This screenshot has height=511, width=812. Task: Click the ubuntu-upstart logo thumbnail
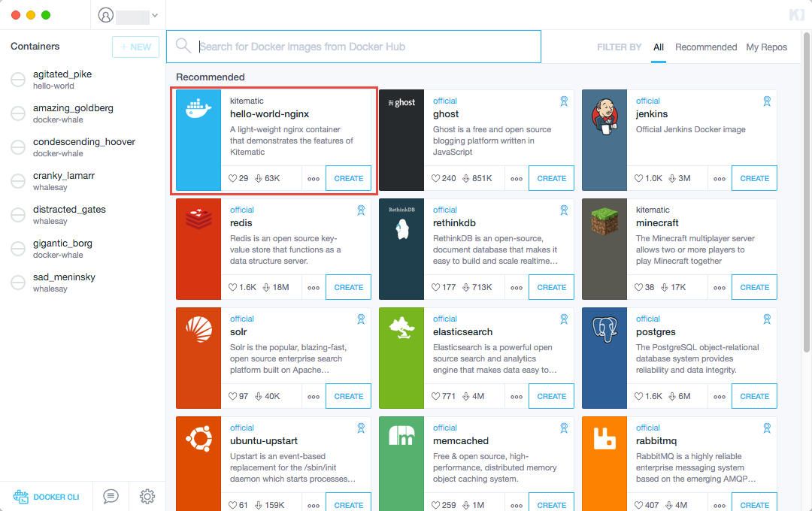tap(198, 464)
